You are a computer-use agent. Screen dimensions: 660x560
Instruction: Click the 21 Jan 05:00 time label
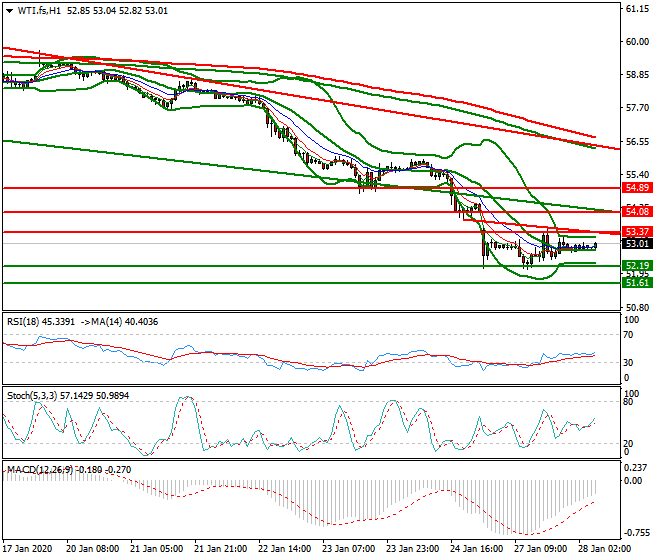point(156,549)
